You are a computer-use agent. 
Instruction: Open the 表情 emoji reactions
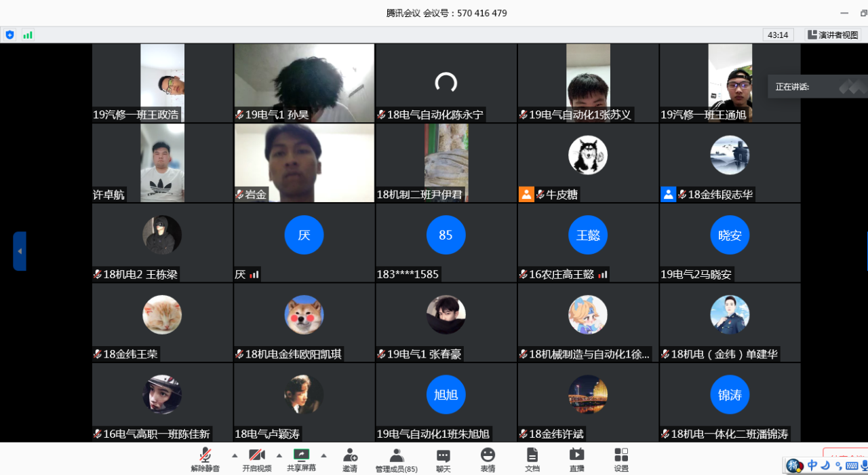[488, 459]
